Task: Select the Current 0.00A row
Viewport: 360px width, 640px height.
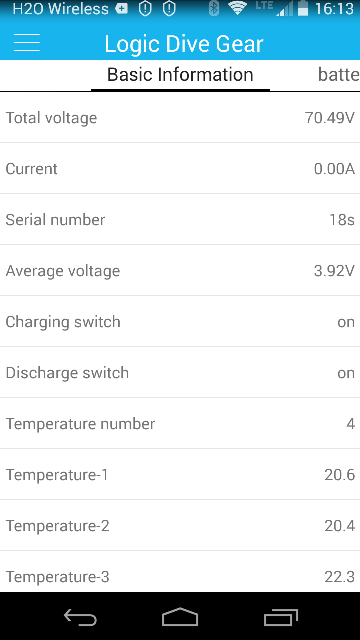Action: click(180, 169)
